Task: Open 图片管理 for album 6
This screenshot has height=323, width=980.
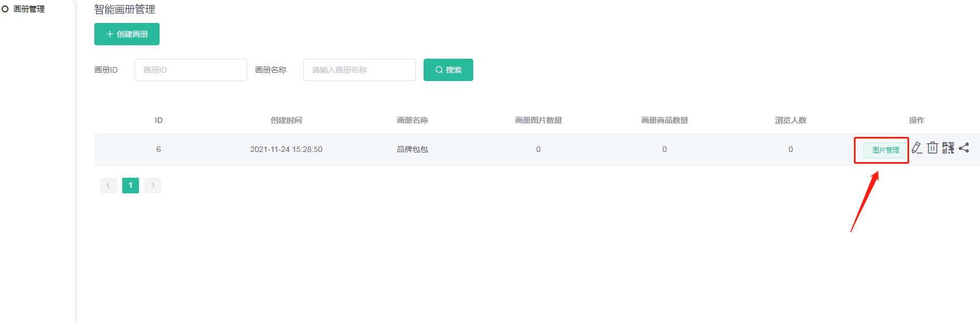Action: pos(885,150)
